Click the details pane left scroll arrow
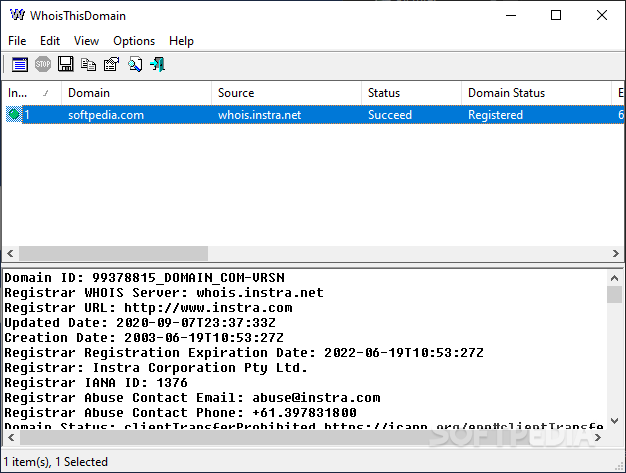Screen dimensions: 626x473 pos(11,437)
